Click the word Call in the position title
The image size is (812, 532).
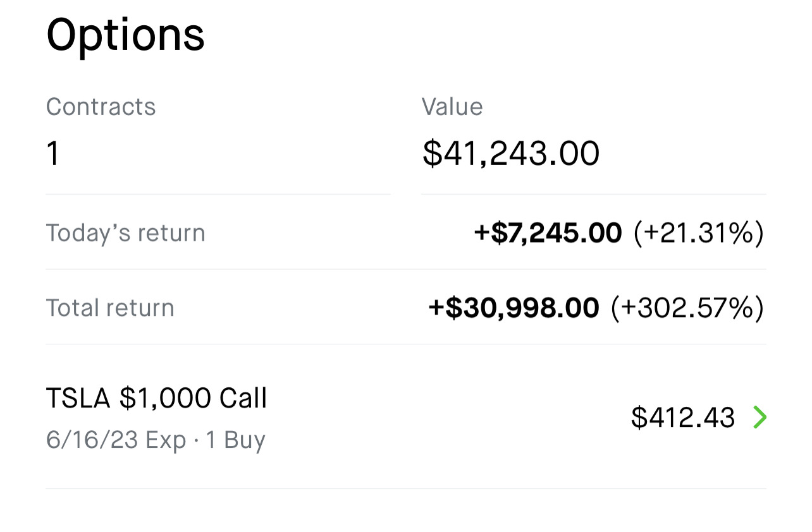[x=243, y=399]
